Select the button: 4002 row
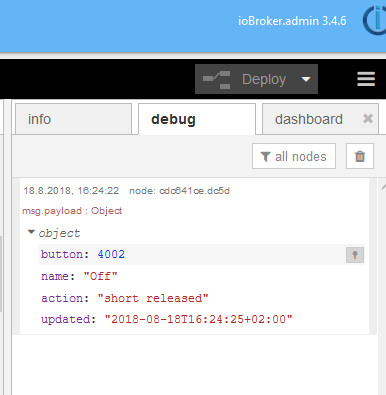The image size is (386, 395). point(201,254)
